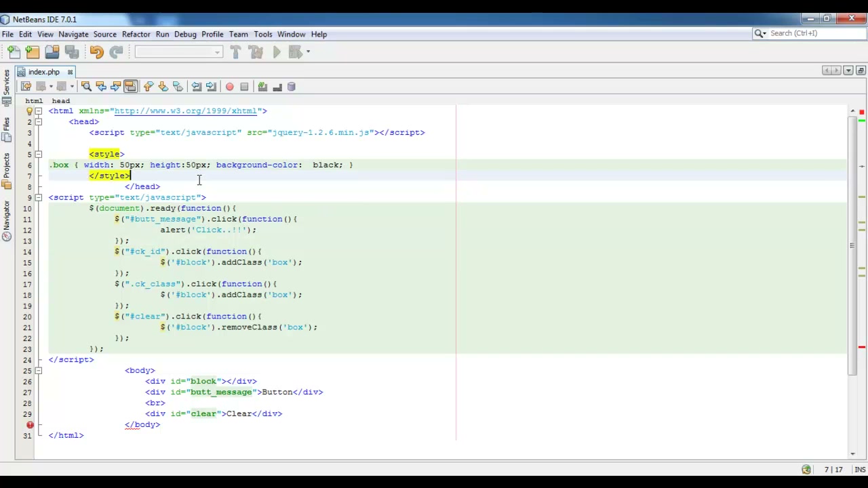Click the editor vertical scrollbar thumb
868x488 pixels.
[852, 245]
